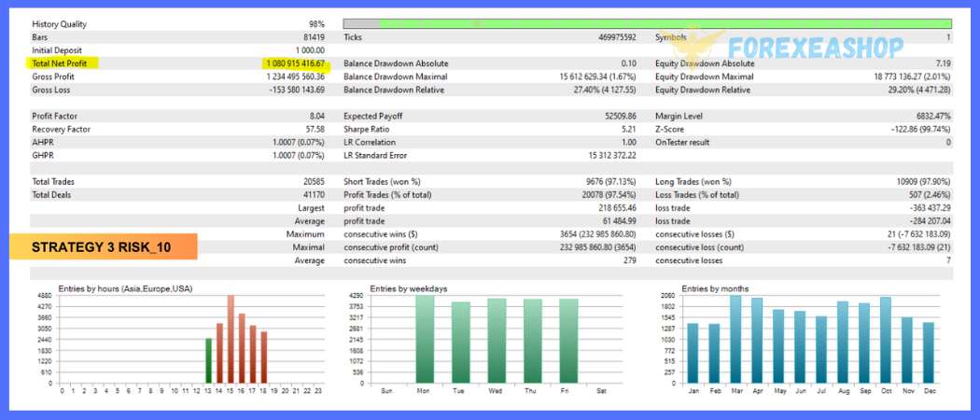Click the Friday bar in weekdays chart
The height and width of the screenshot is (420, 980).
(x=567, y=341)
